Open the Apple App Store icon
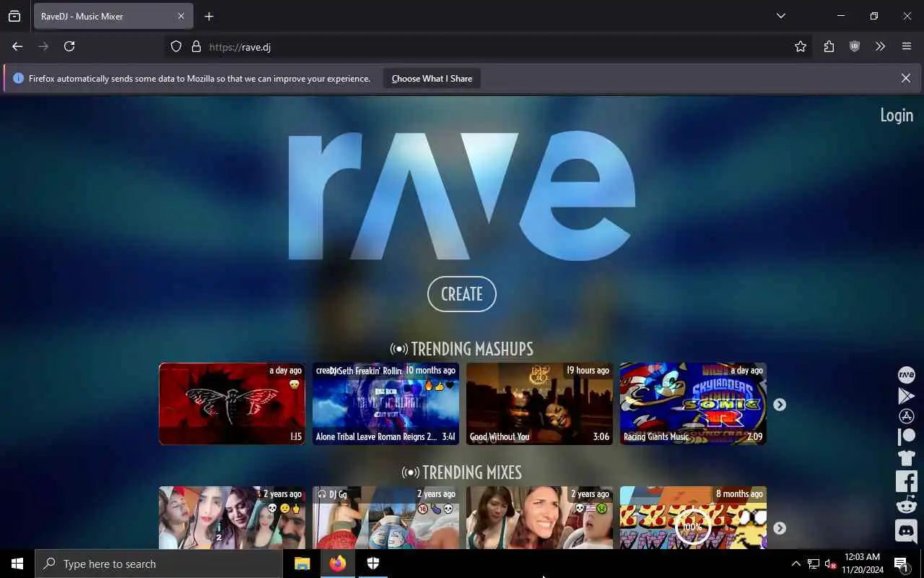The height and width of the screenshot is (578, 924). (906, 416)
